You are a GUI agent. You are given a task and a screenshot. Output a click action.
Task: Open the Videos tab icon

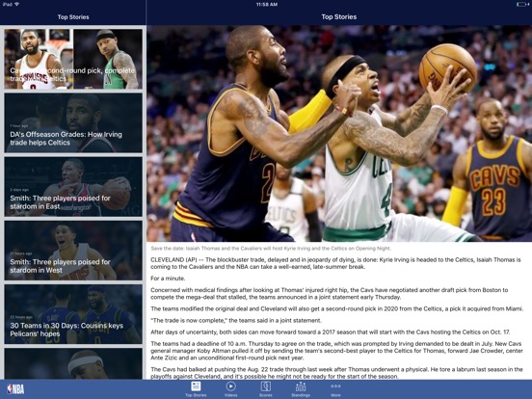(230, 386)
